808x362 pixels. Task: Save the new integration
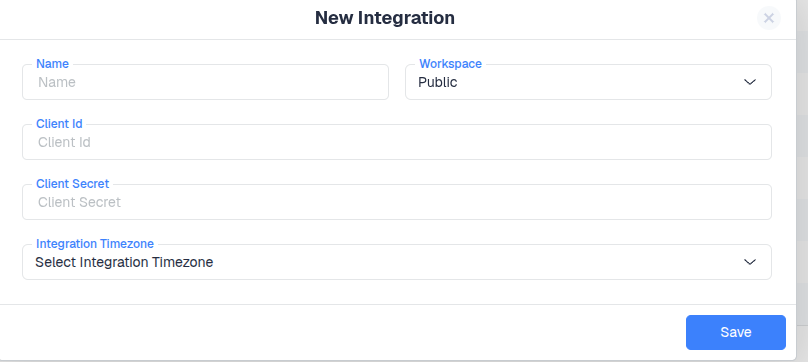pyautogui.click(x=735, y=333)
